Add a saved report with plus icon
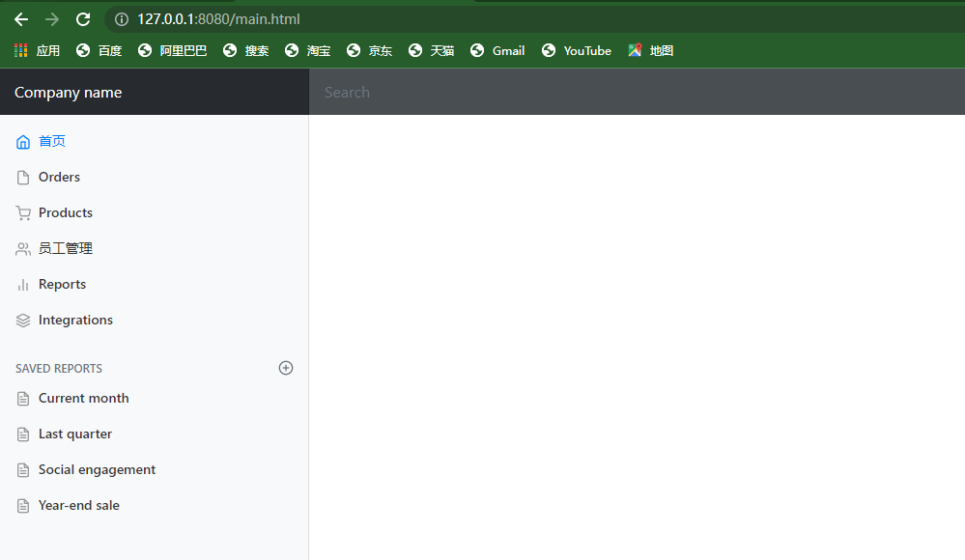The image size is (965, 560). [286, 368]
